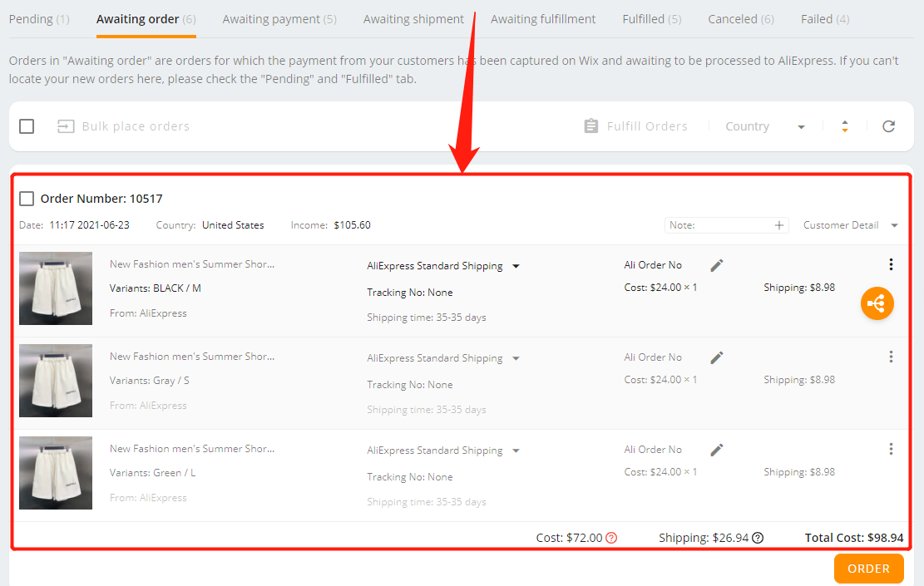Open the Country filter dropdown
This screenshot has height=586, width=924.
[765, 126]
